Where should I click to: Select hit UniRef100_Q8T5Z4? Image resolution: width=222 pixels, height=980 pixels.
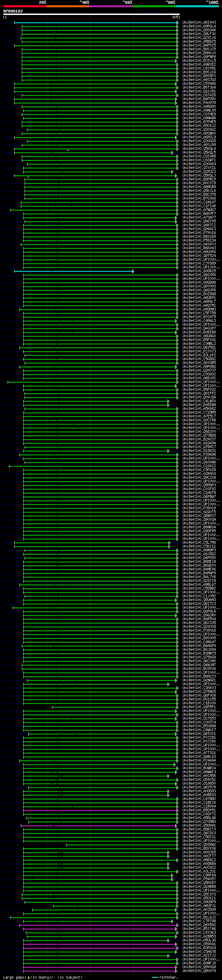(x=199, y=256)
